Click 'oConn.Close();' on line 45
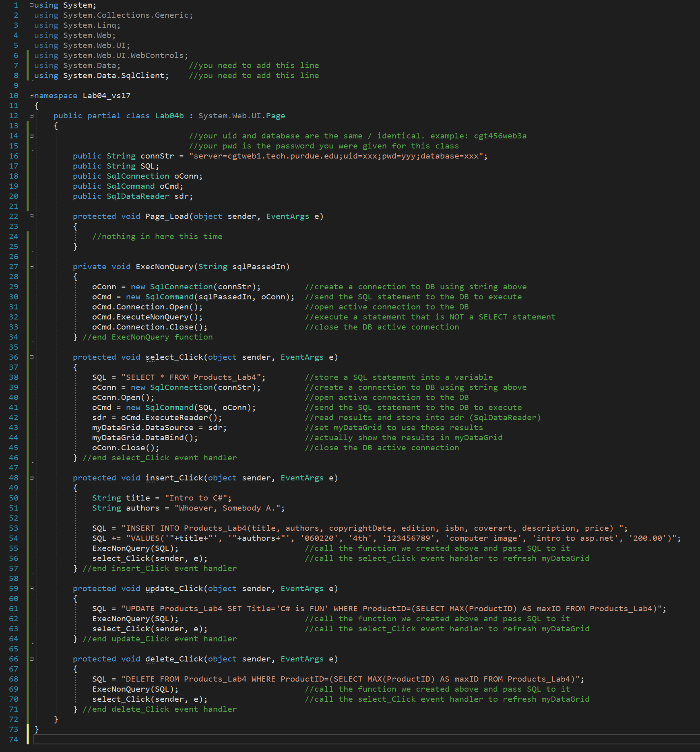 pyautogui.click(x=126, y=448)
